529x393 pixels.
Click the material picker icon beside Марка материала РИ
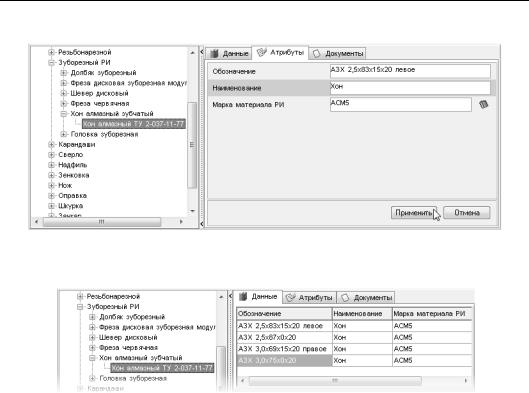click(x=483, y=104)
